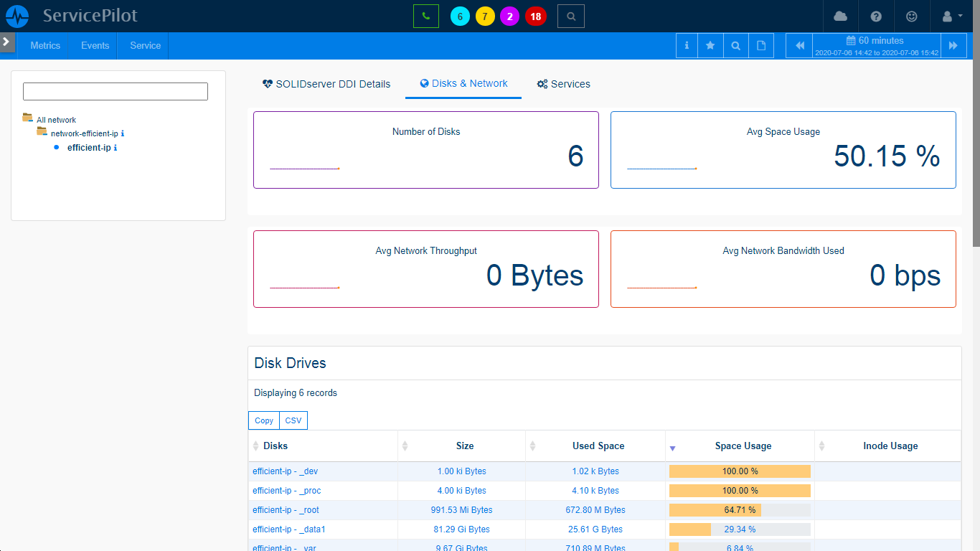The width and height of the screenshot is (980, 551).
Task: Click the CSV export button
Action: (x=293, y=420)
